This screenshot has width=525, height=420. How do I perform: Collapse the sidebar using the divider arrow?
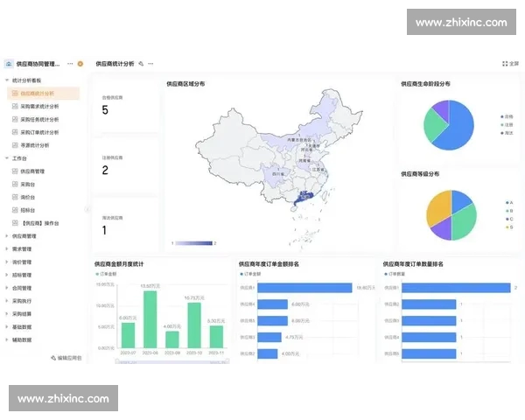pyautogui.click(x=87, y=210)
